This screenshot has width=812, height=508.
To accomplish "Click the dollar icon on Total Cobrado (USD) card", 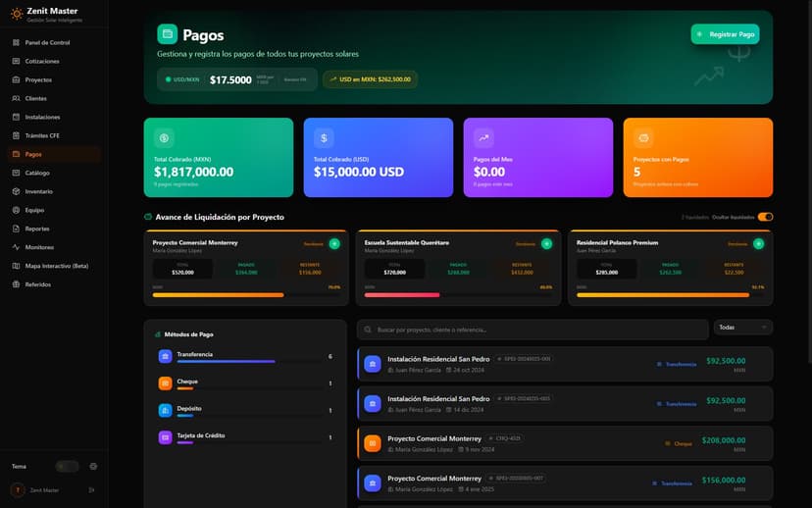I will [324, 138].
